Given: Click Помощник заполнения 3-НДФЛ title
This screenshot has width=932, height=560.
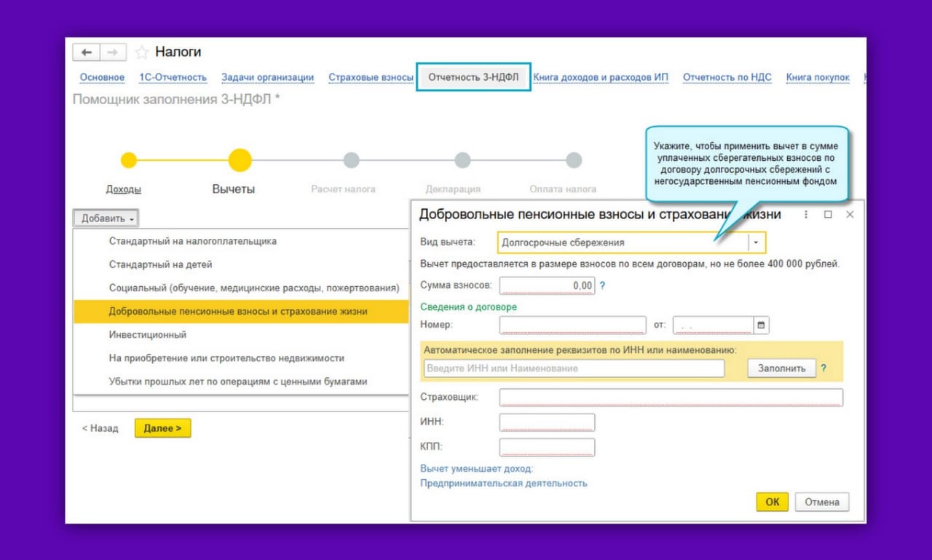Looking at the screenshot, I should click(176, 99).
